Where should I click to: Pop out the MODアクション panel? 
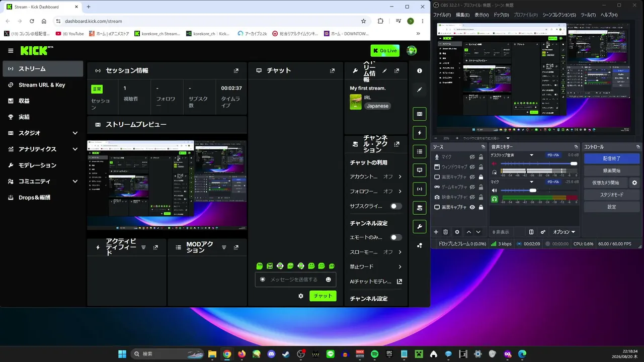(x=236, y=247)
